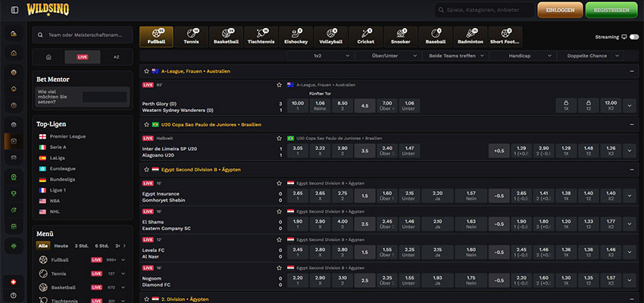Click the home icon in the sportsbook filter
Screen dimensions: 644x303
coord(48,57)
